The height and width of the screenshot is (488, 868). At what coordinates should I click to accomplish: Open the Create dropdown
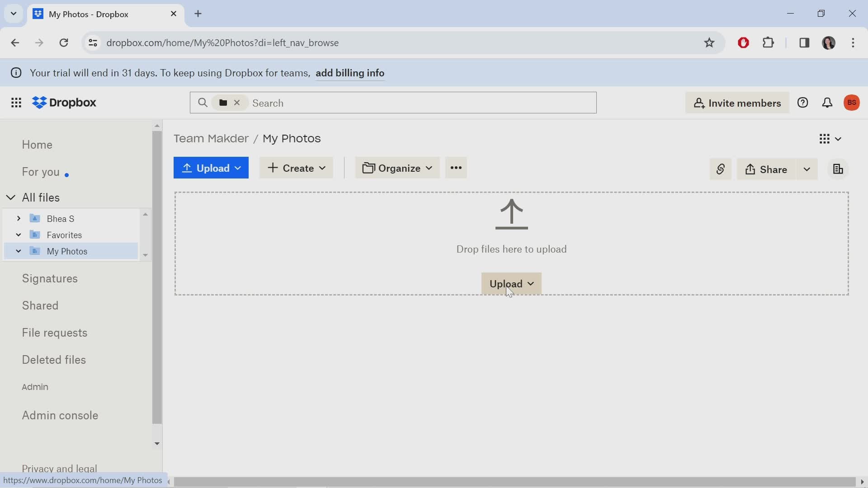coord(297,168)
